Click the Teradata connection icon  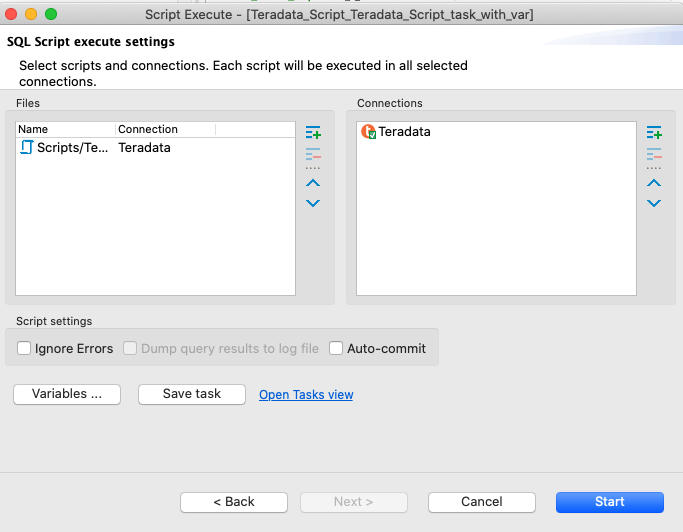click(x=369, y=132)
